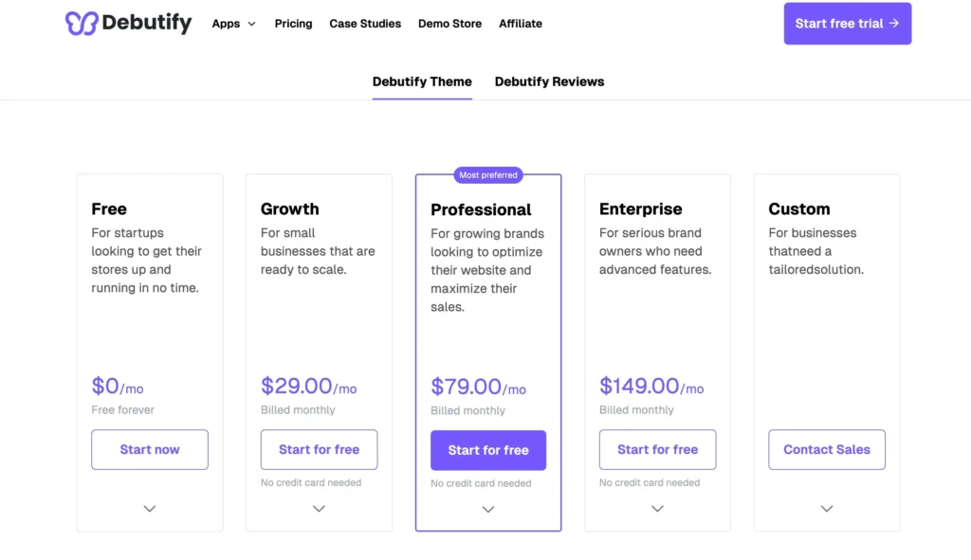Expand the Growth plan feature list
Viewport: 971px width, 560px height.
point(319,508)
